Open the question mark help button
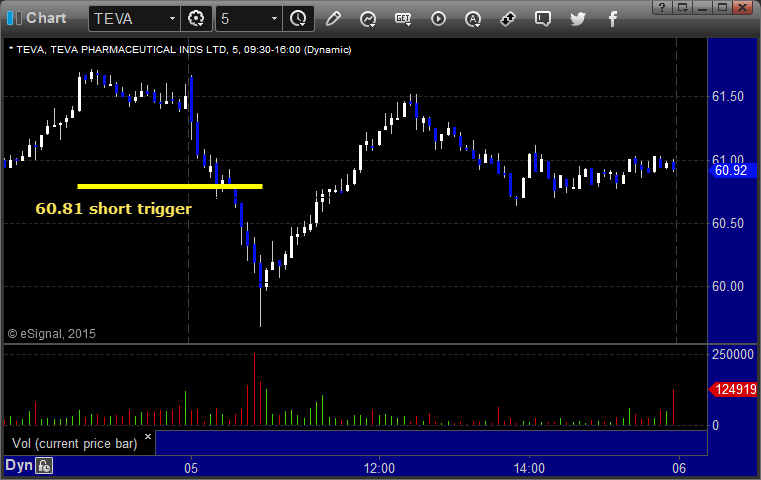 [662, 7]
